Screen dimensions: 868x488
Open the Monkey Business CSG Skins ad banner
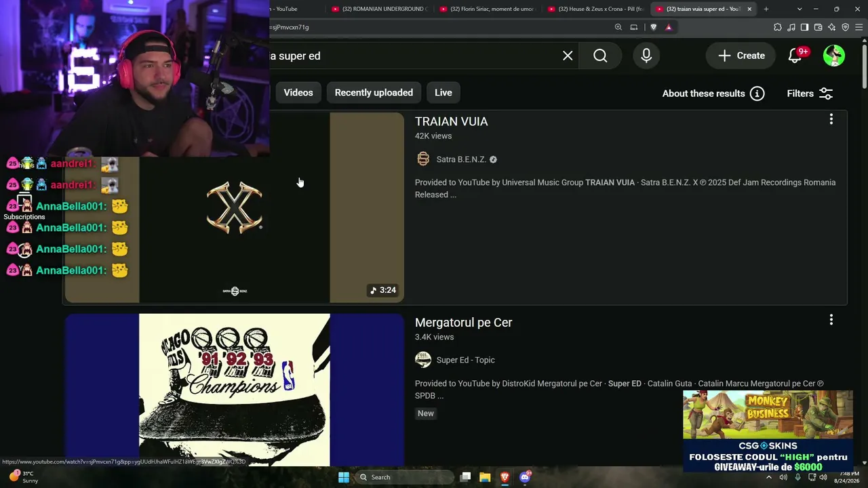[768, 432]
